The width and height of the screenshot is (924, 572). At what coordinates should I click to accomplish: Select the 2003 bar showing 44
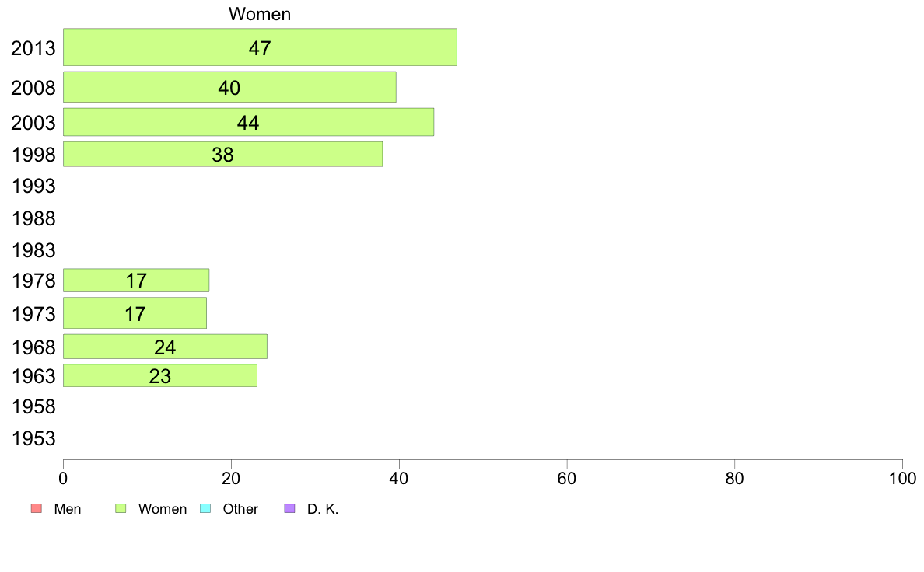click(x=248, y=122)
